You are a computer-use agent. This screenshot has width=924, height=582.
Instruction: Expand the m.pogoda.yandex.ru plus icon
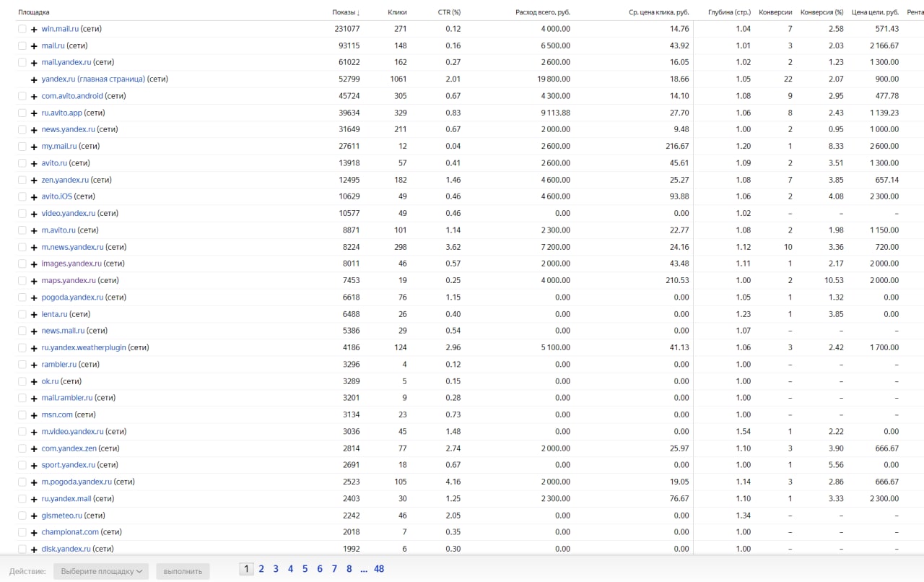pyautogui.click(x=34, y=482)
